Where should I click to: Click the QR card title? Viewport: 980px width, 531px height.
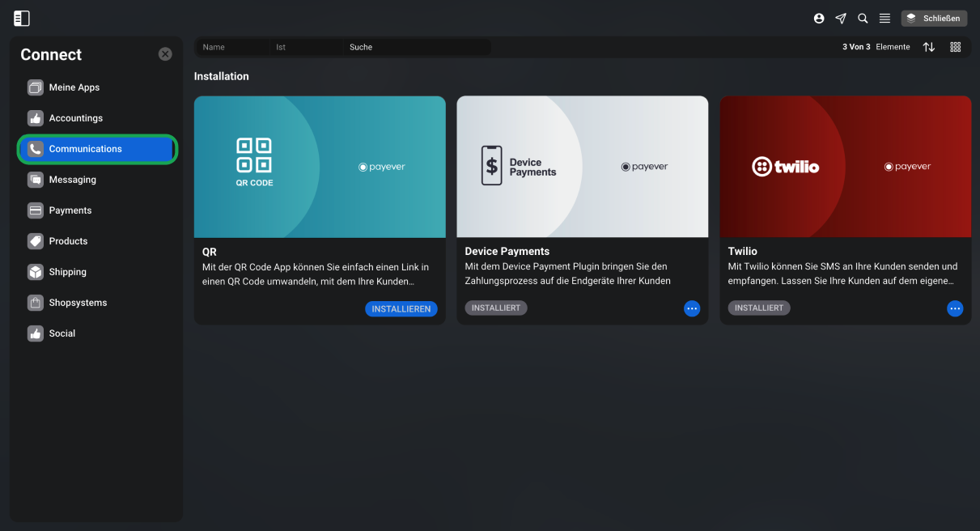tap(210, 252)
